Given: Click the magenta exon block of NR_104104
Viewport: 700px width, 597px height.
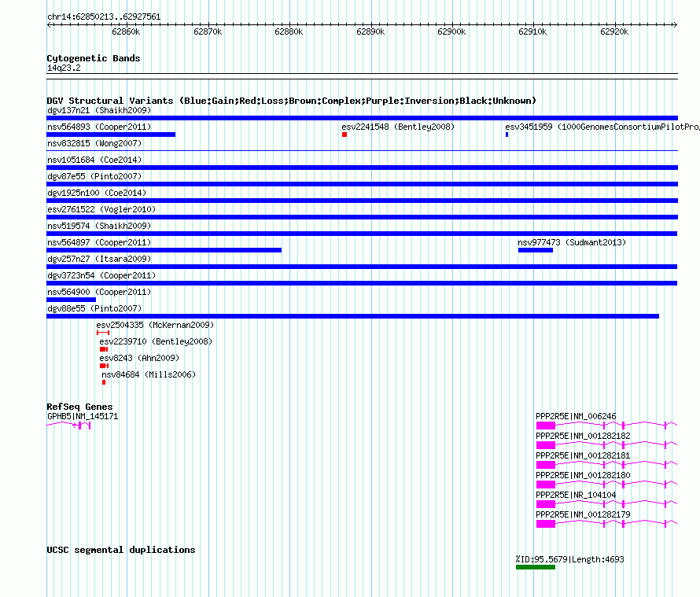Looking at the screenshot, I should (x=546, y=504).
